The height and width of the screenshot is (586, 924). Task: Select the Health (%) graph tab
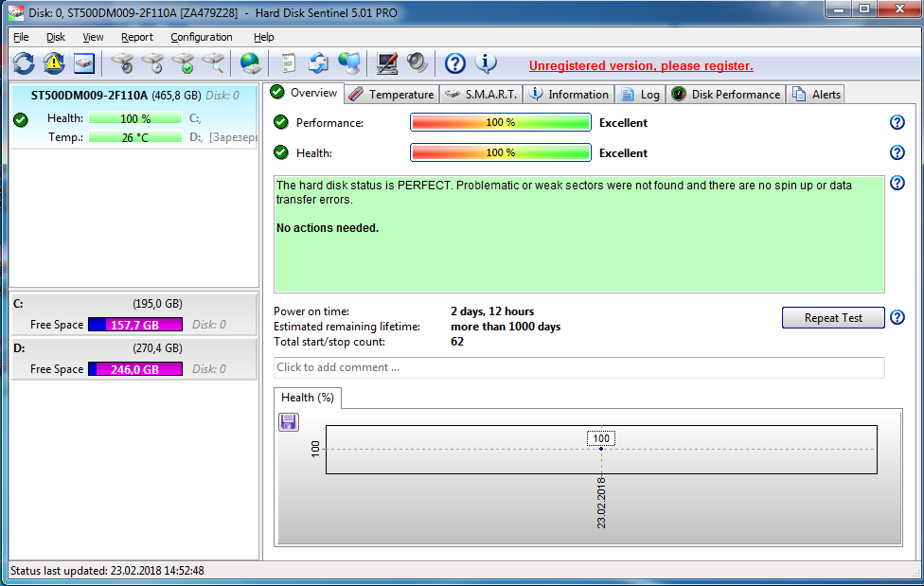[308, 398]
